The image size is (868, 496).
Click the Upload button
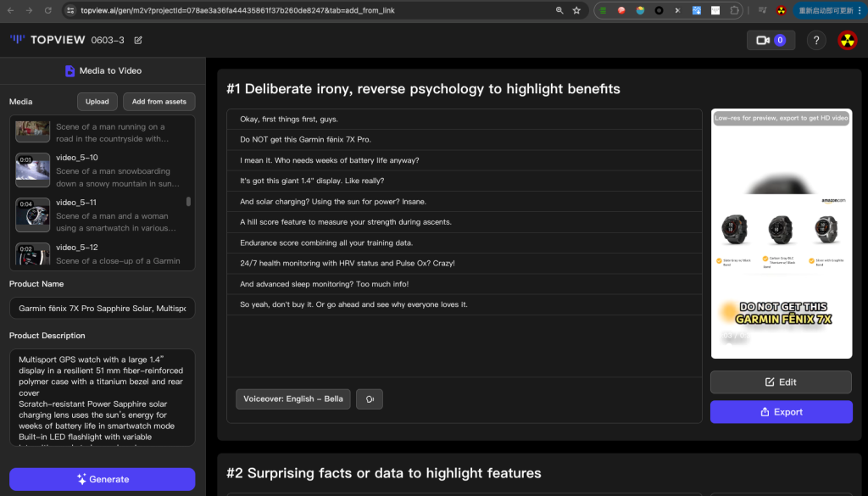97,102
